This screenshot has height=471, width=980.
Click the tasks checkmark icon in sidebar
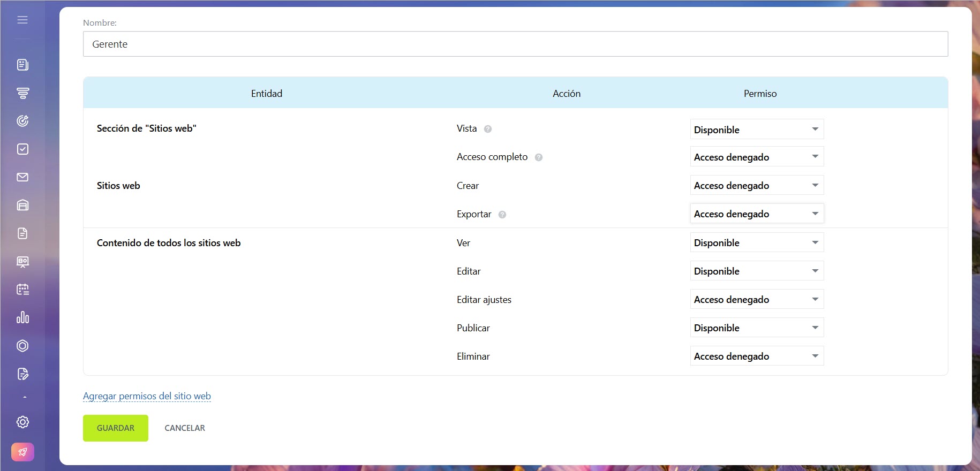22,149
